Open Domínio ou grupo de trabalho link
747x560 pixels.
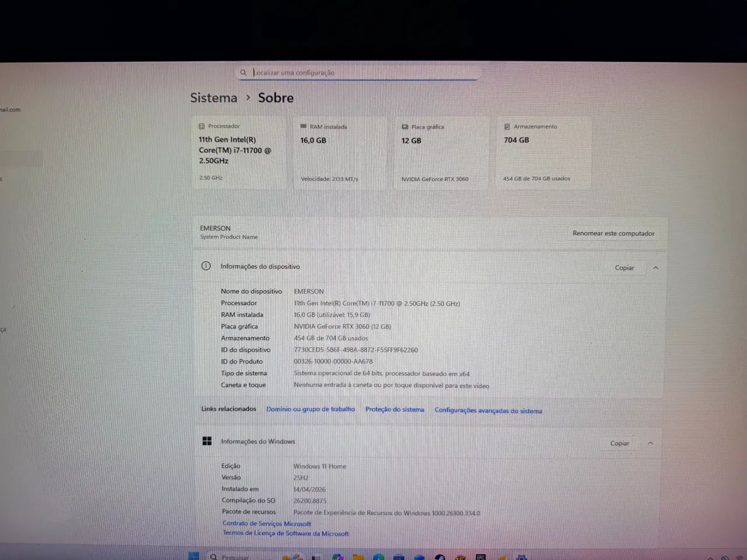pyautogui.click(x=310, y=409)
